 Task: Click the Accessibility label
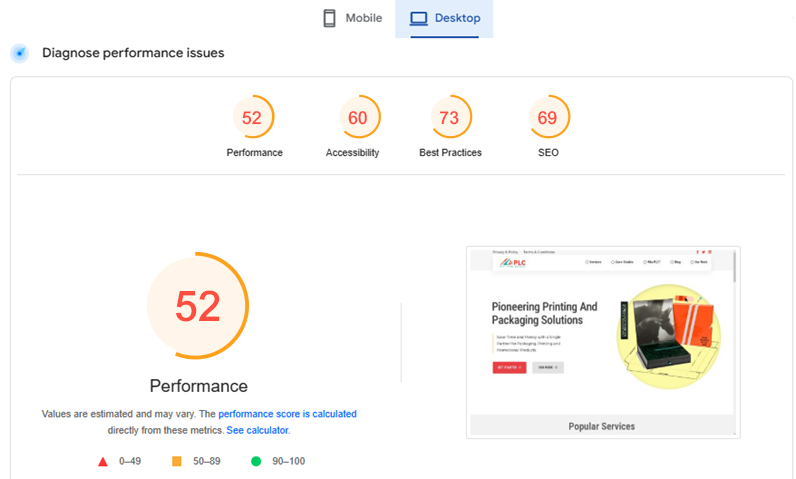click(352, 153)
